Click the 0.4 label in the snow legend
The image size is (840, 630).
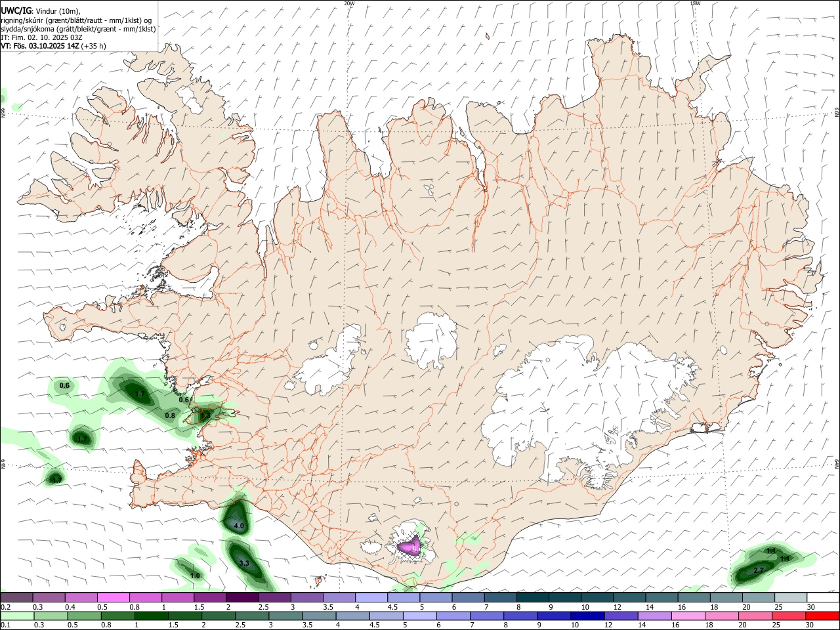(70, 607)
